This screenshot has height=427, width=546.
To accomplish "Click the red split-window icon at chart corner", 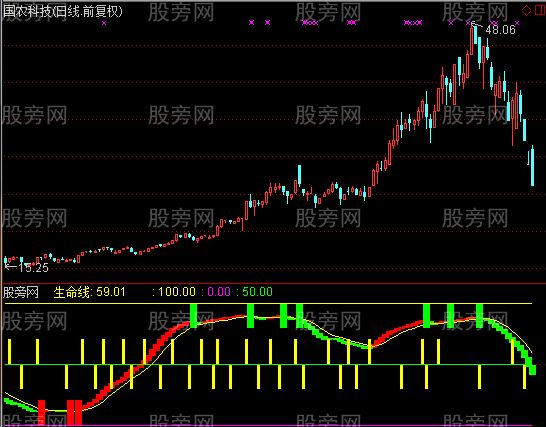I will pos(540,10).
